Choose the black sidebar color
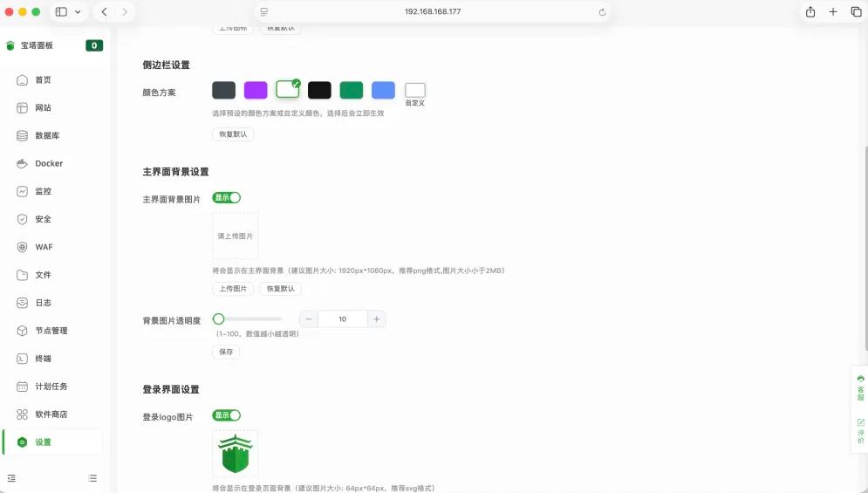 point(319,90)
